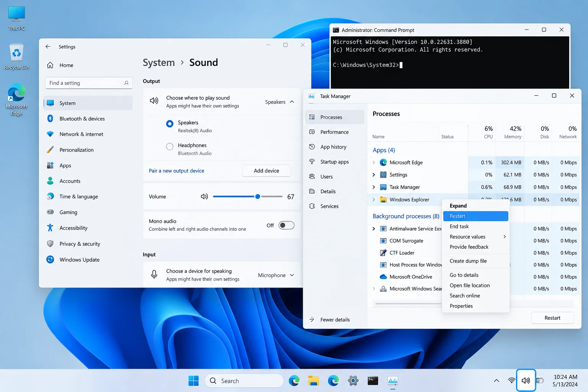Screen dimensions: 588x392
Task: Click the Find a setting search box
Action: pos(89,83)
